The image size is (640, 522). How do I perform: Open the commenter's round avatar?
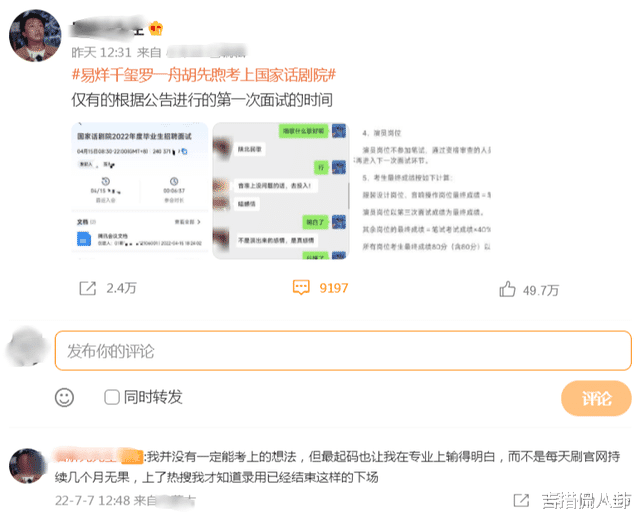click(27, 466)
